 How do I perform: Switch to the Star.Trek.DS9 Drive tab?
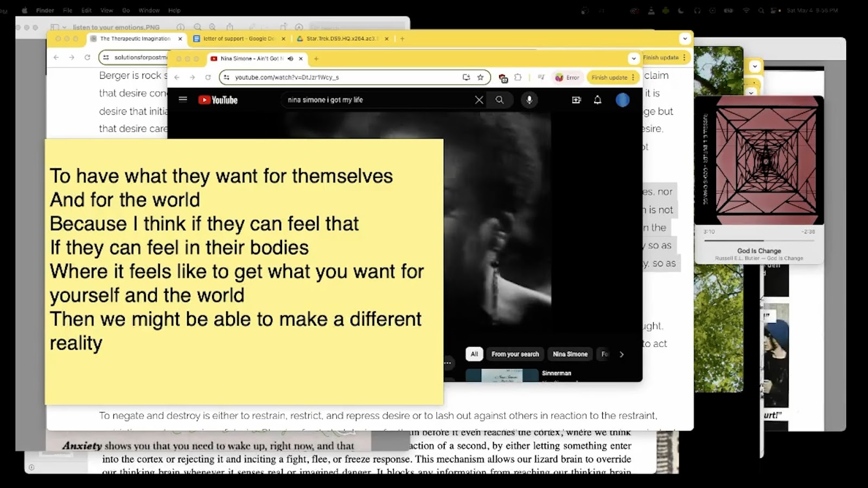pos(342,38)
